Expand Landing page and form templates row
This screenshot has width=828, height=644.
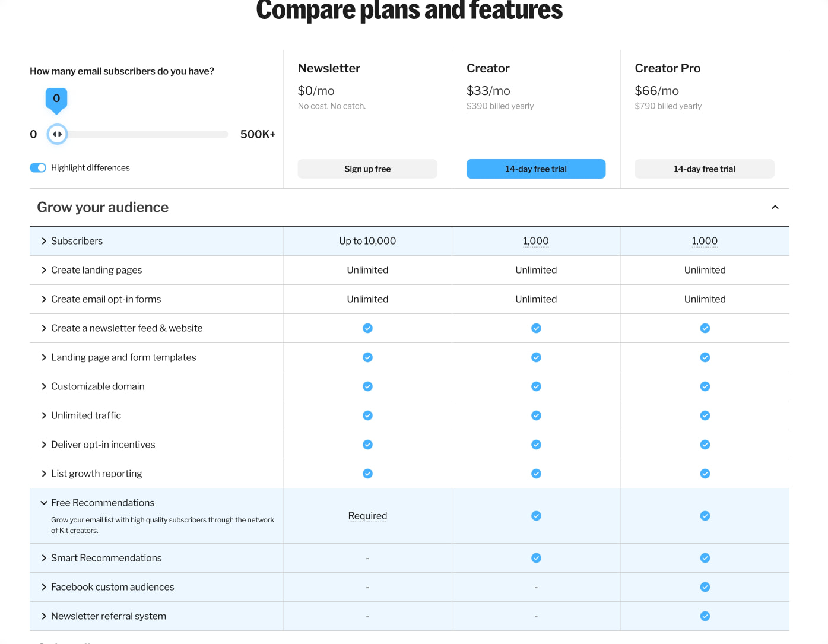tap(44, 357)
